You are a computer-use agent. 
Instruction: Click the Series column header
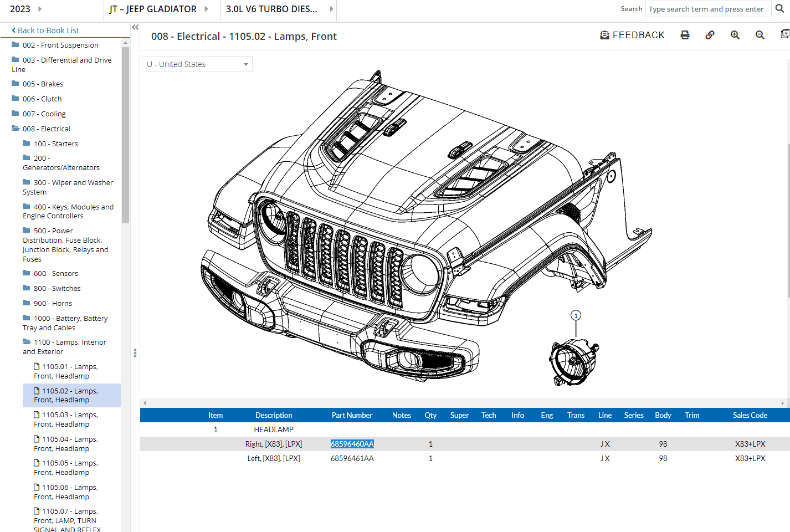pyautogui.click(x=634, y=415)
